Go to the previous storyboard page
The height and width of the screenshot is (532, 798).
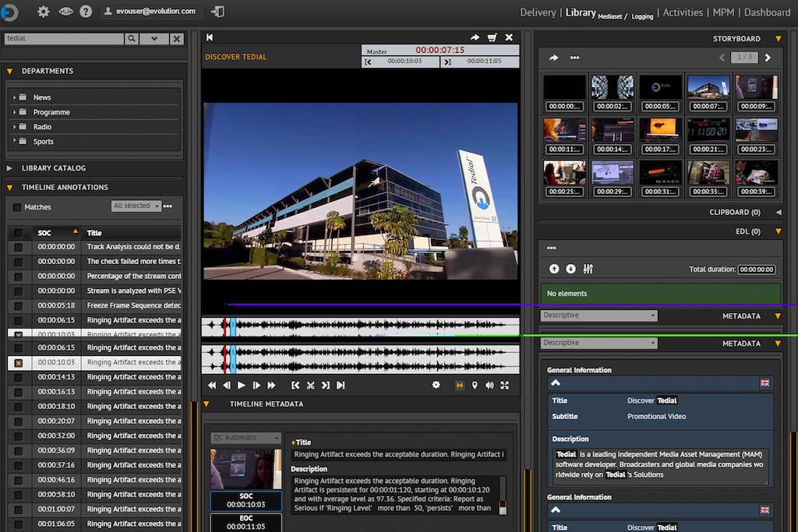click(722, 58)
